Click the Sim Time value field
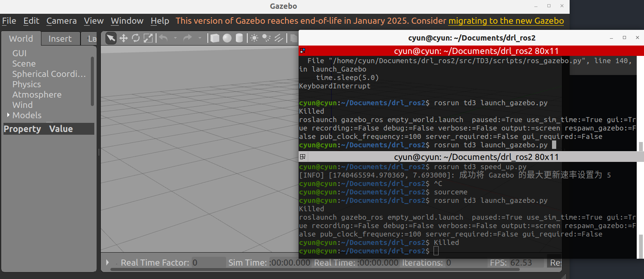This screenshot has width=644, height=279. coord(290,263)
